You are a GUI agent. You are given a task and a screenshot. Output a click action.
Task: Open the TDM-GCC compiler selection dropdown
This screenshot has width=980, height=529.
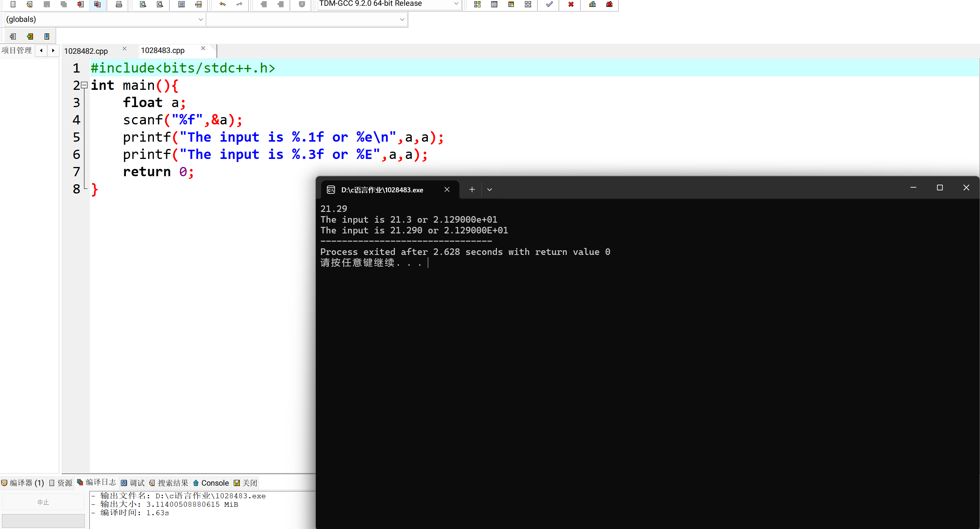[456, 4]
